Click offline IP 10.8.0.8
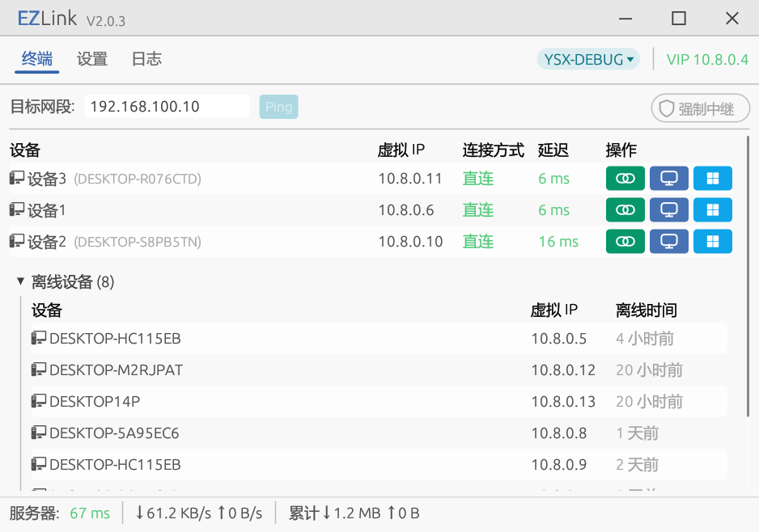This screenshot has height=532, width=759. (559, 433)
